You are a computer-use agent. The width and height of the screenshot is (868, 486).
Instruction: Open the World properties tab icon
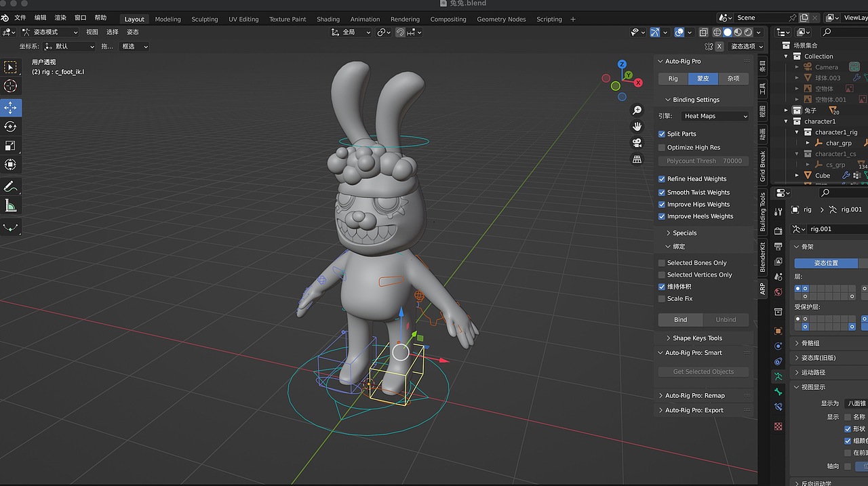(x=778, y=292)
